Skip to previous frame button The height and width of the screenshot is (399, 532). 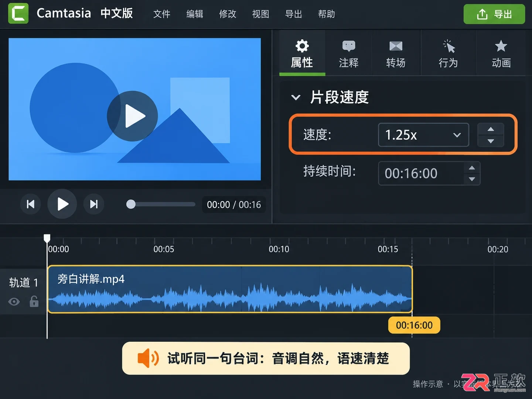point(30,204)
